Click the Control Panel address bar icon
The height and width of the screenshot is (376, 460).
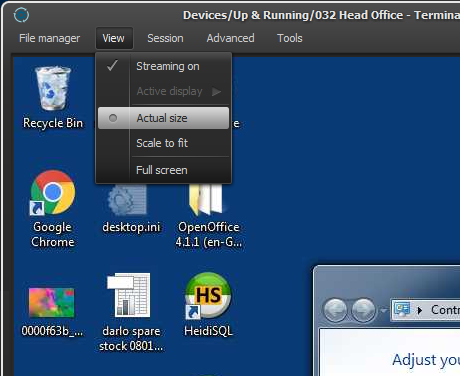tap(402, 310)
